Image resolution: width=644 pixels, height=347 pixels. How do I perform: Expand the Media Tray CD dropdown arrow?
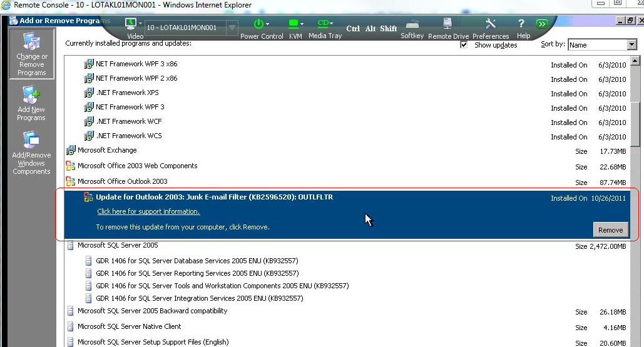click(x=332, y=23)
